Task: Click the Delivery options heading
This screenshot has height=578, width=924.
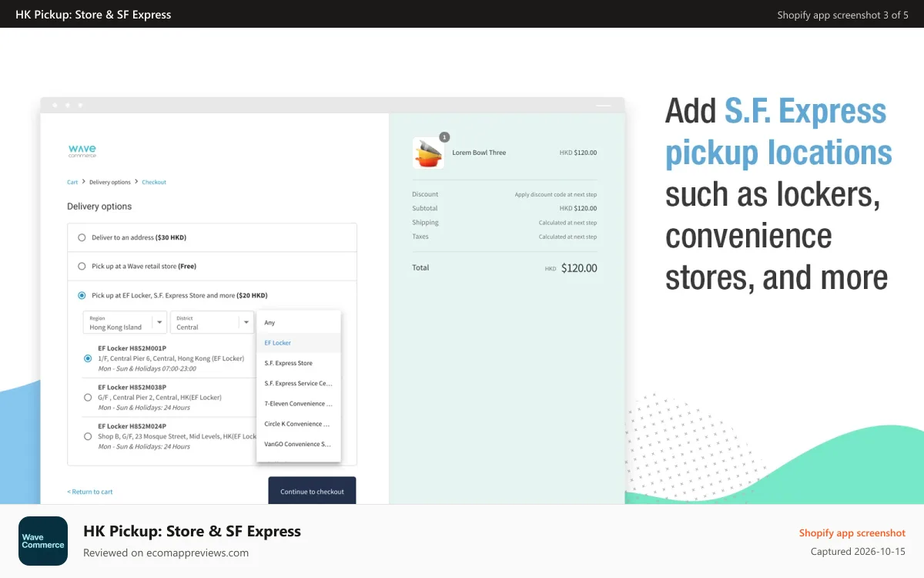Action: click(99, 207)
